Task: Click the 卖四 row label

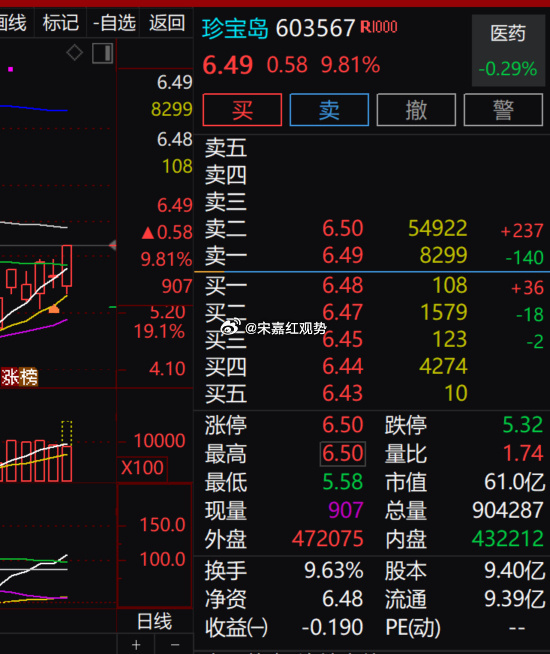Action: coord(226,175)
